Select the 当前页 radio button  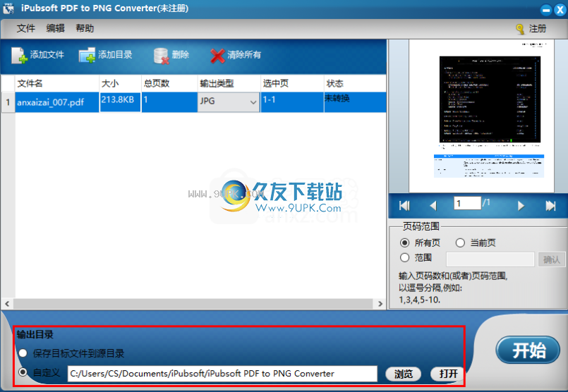tap(460, 243)
